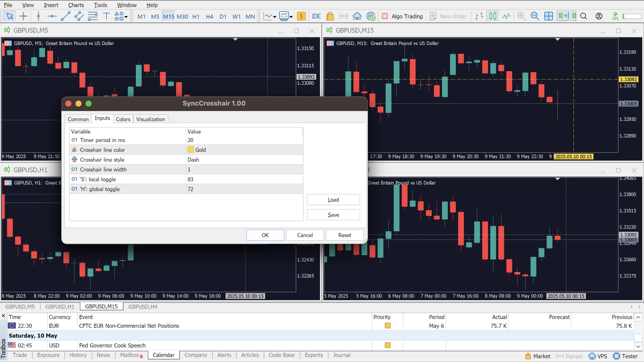
Task: Toggle Algo Trading on
Action: pos(402,16)
